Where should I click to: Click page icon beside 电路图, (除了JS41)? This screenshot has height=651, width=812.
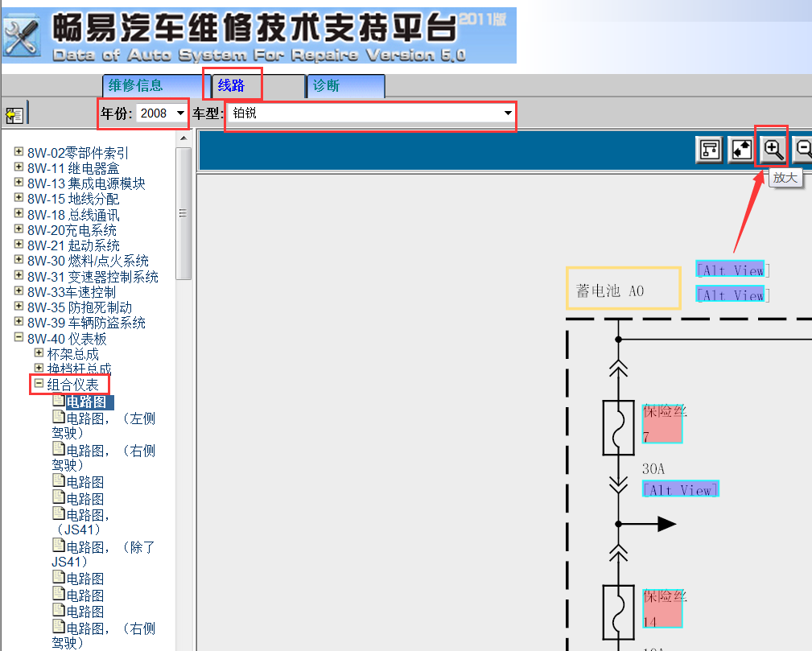[x=59, y=546]
